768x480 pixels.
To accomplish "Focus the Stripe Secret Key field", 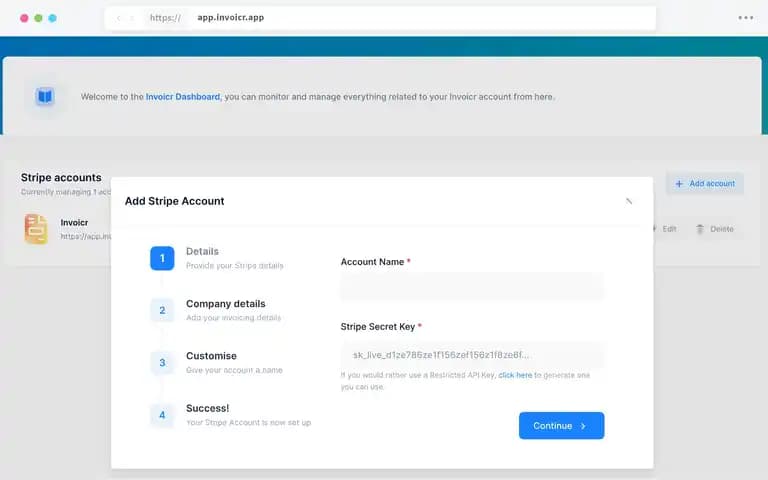I will tap(472, 355).
